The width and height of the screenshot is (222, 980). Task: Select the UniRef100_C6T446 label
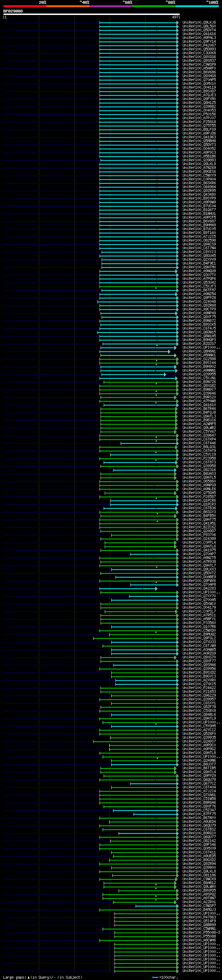[x=199, y=443]
